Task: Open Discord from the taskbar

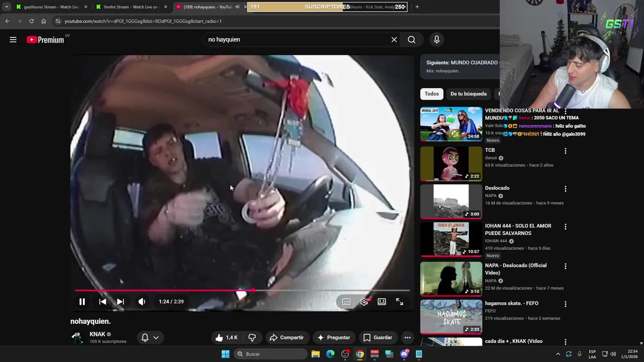Action: [x=404, y=354]
